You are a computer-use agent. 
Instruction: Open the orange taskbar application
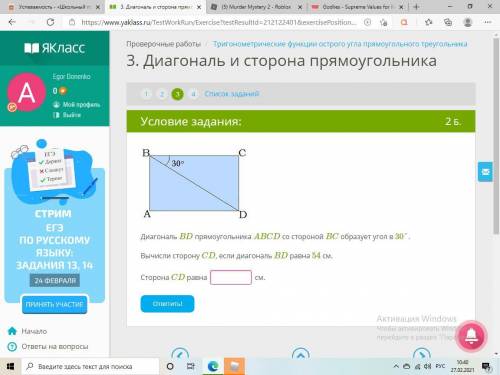tap(234, 366)
